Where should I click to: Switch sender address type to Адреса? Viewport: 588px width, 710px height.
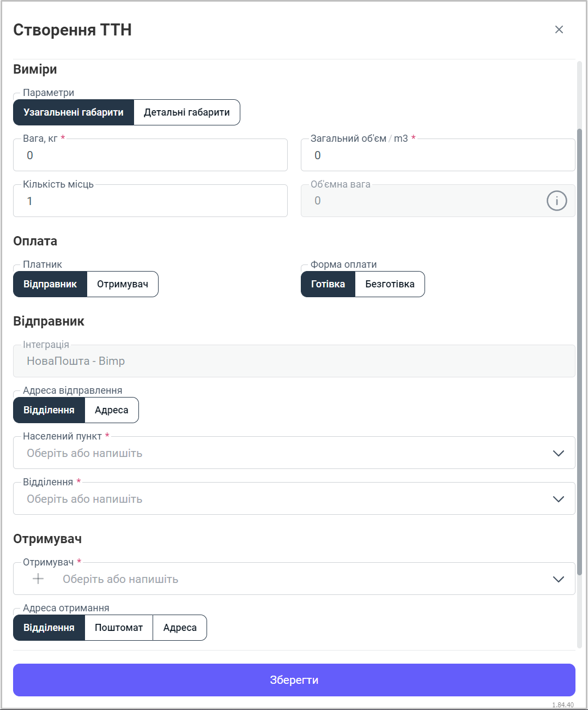coord(112,410)
